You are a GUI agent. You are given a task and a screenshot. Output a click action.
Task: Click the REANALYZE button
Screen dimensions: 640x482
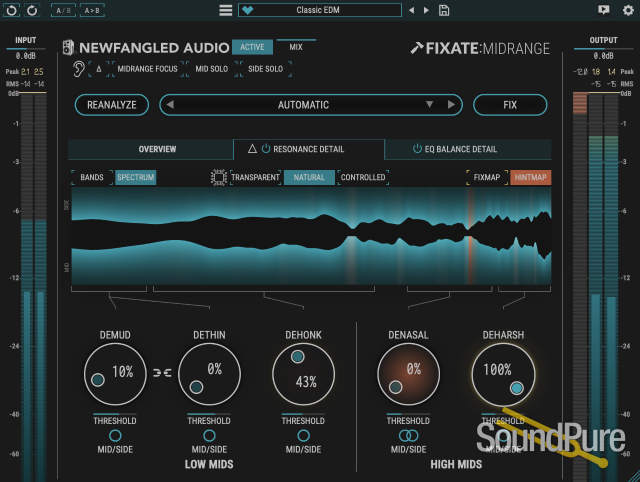112,105
